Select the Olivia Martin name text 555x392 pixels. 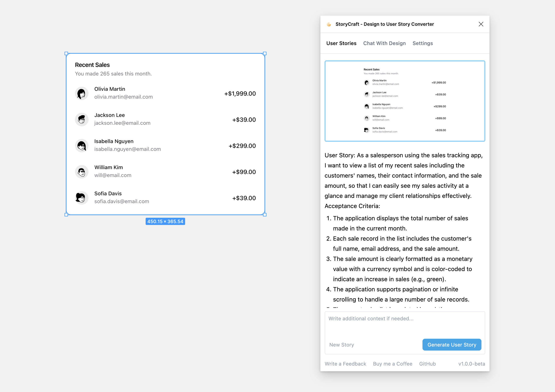click(x=110, y=89)
